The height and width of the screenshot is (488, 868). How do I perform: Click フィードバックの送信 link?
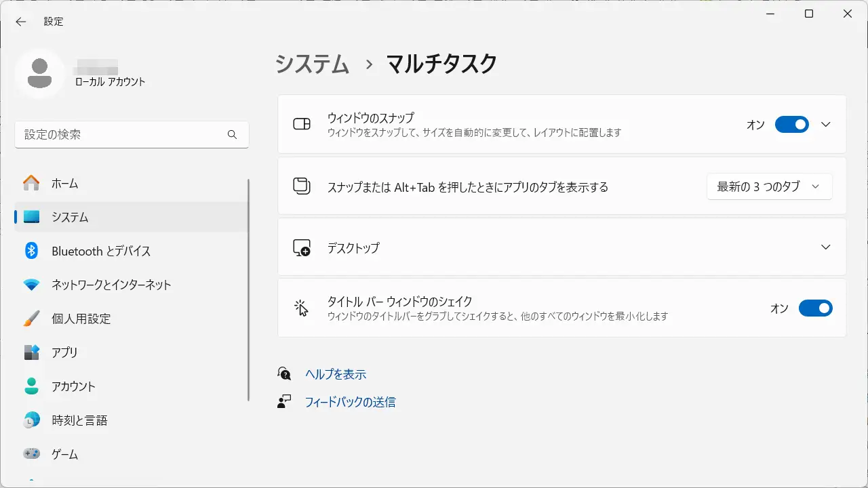[x=350, y=402]
